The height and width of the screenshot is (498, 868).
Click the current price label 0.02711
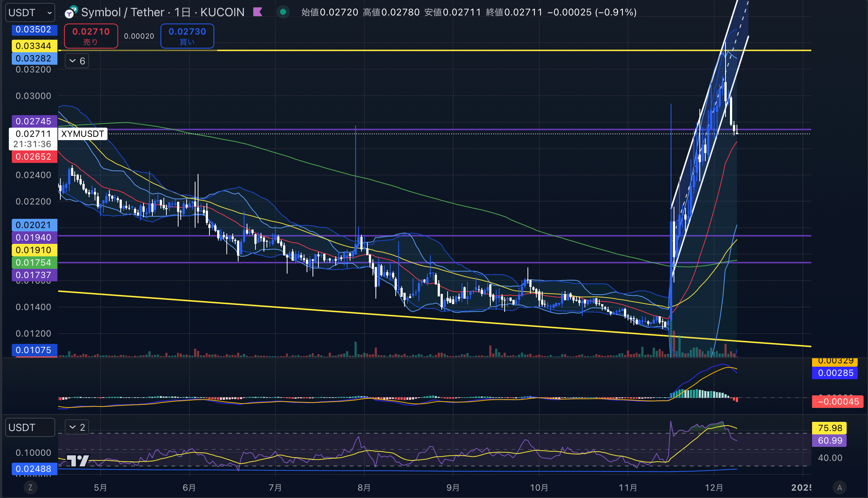(33, 139)
